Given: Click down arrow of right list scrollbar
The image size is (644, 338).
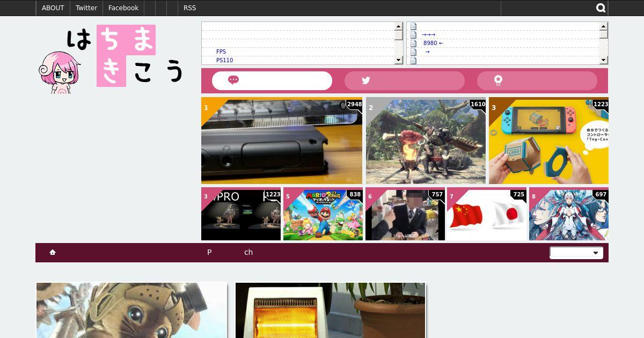Looking at the screenshot, I should 604,60.
